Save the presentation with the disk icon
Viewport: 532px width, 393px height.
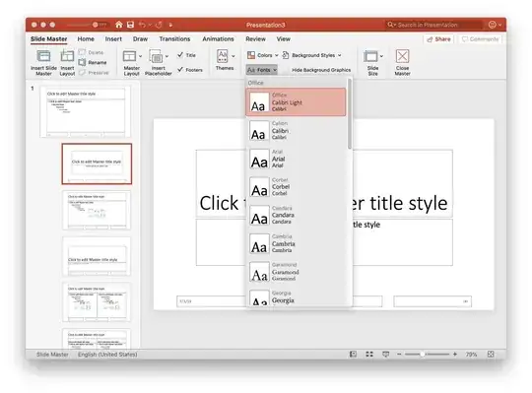(131, 25)
